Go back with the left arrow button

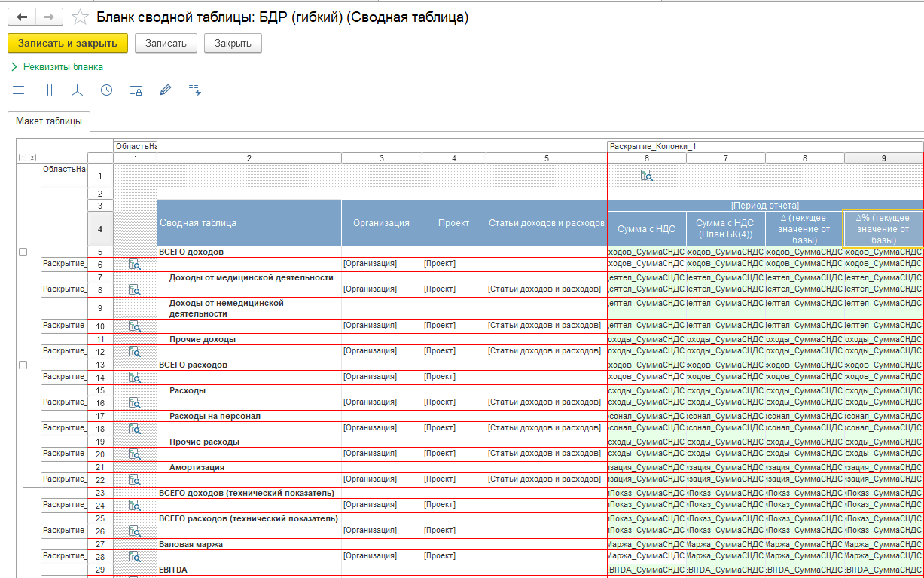tap(23, 17)
